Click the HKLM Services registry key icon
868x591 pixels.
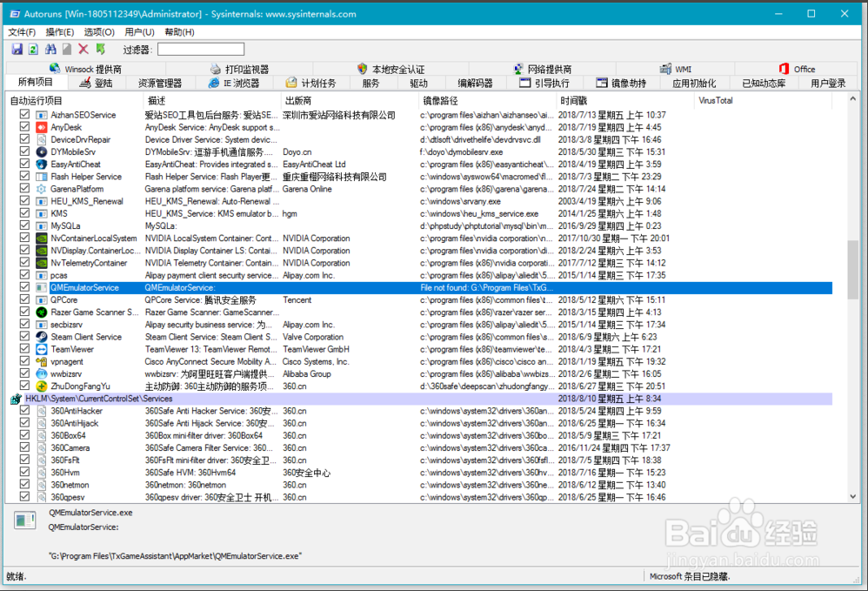point(16,399)
